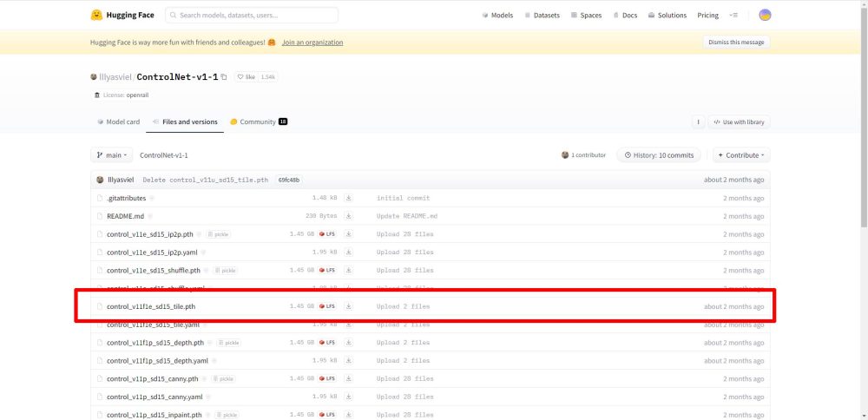Download the control_v11f1e_sd15_tile.pth file
Image resolution: width=868 pixels, height=420 pixels.
[349, 306]
